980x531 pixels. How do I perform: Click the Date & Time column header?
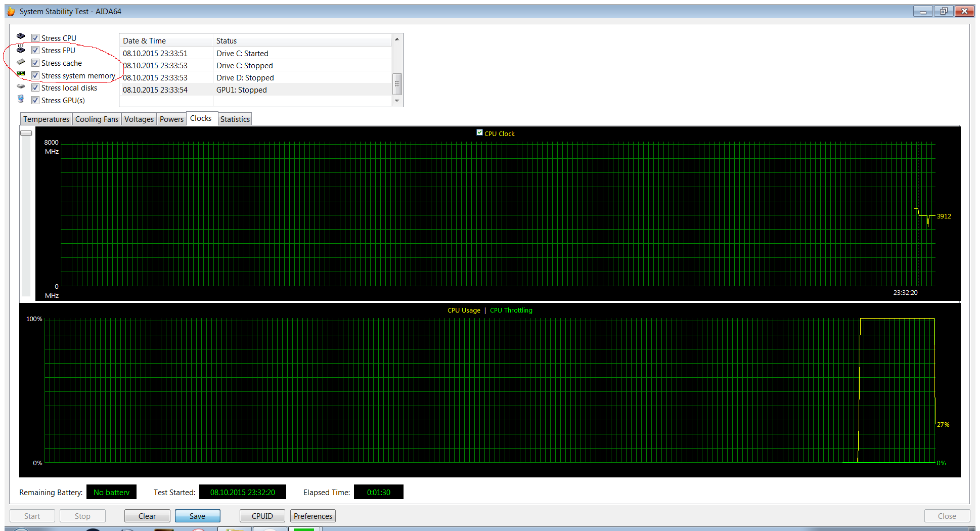click(x=166, y=41)
